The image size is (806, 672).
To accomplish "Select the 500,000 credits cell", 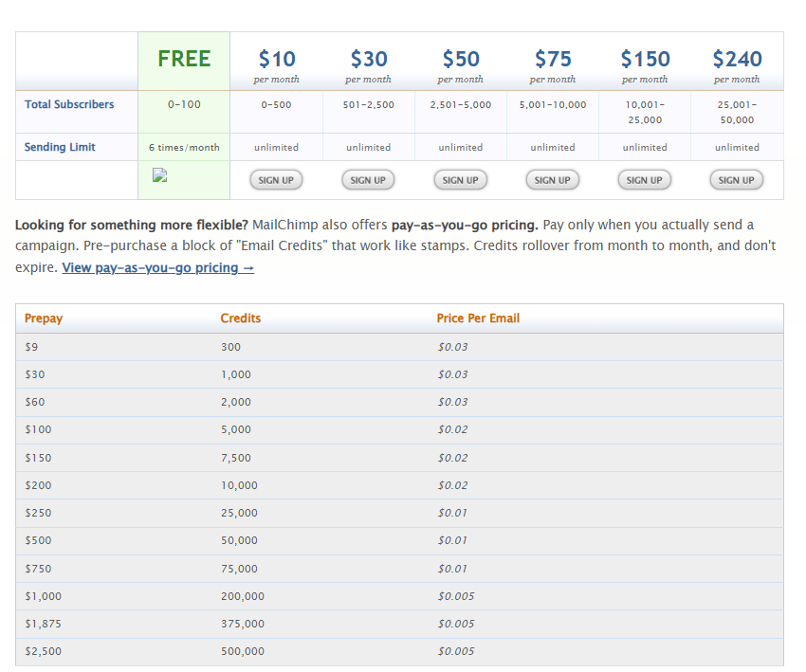I will coord(243,651).
